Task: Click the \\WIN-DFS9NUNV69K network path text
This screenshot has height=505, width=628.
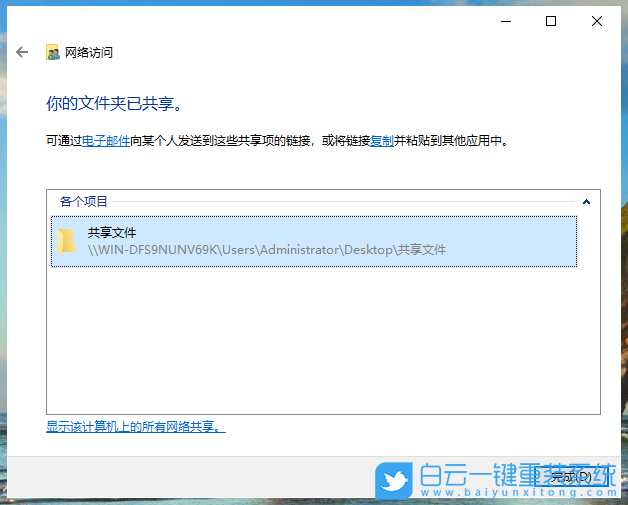Action: 267,250
